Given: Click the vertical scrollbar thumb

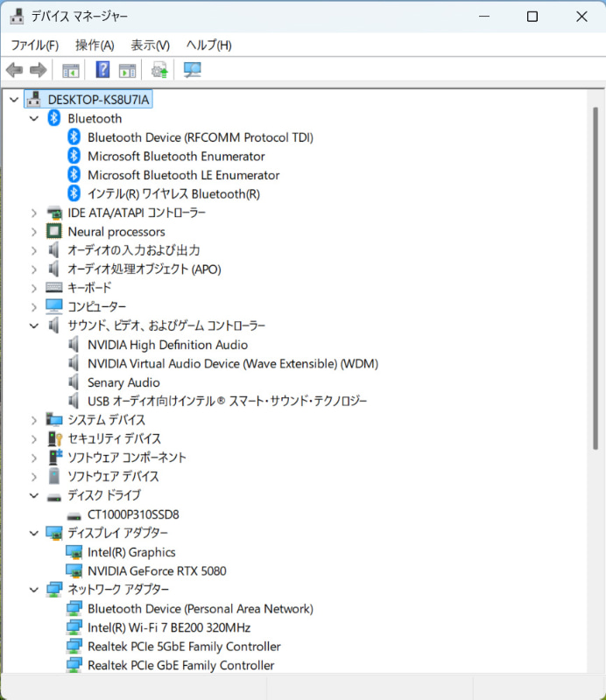Looking at the screenshot, I should click(x=595, y=278).
